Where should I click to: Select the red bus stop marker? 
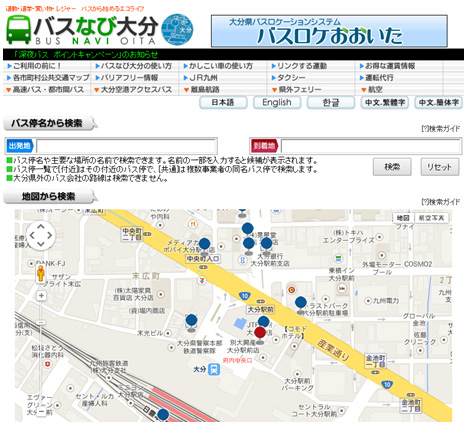[x=260, y=334]
